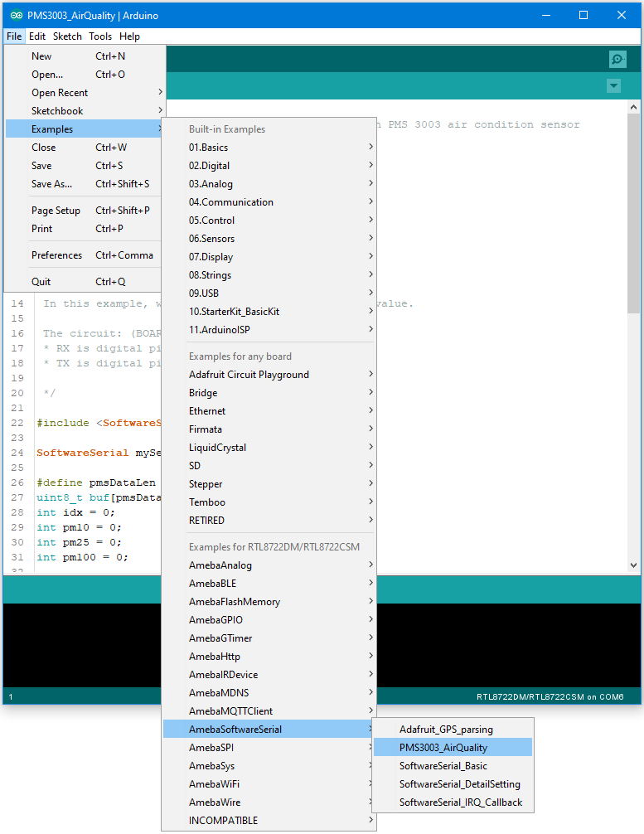Open Adafruit Circuit Playground examples

[x=269, y=375]
